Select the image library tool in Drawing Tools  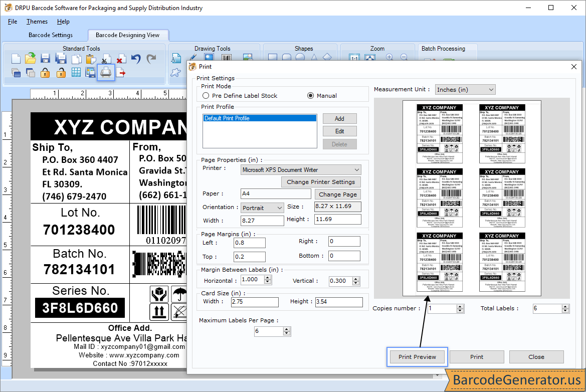point(248,58)
